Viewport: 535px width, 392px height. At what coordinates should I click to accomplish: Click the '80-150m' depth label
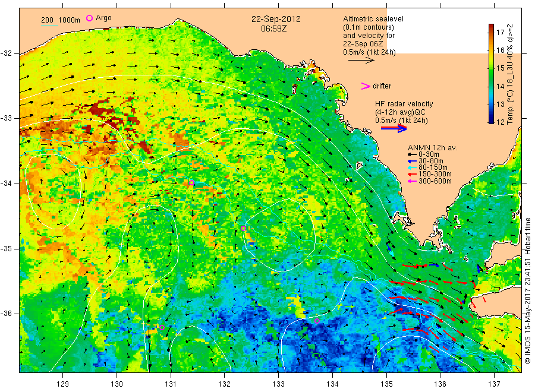point(433,167)
